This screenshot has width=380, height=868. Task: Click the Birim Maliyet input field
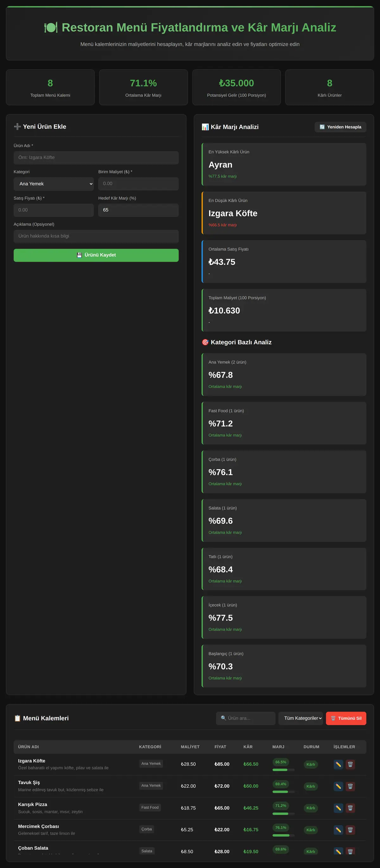[x=138, y=184]
